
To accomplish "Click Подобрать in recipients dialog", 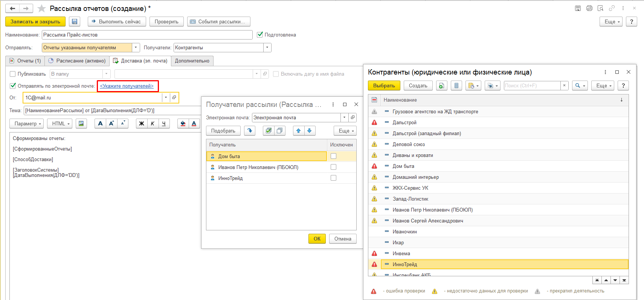I will coord(223,131).
